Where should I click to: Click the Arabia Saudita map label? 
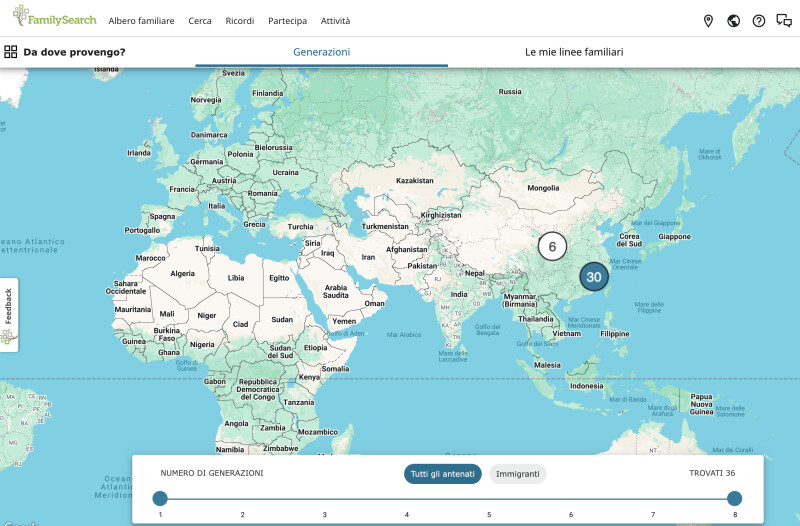tap(336, 291)
